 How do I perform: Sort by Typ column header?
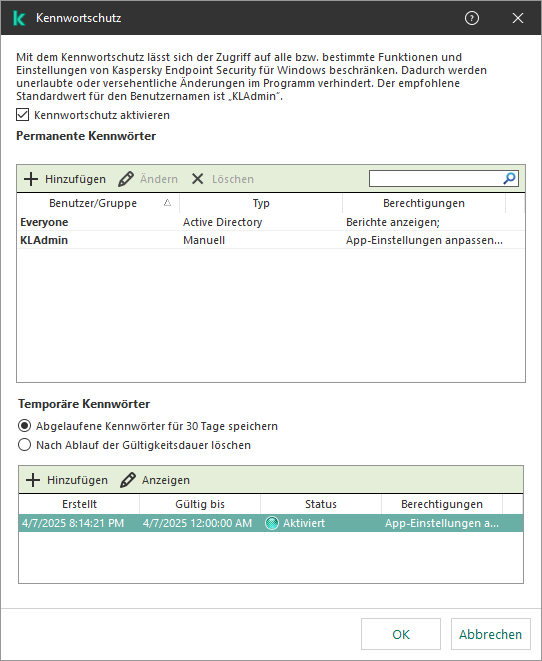tap(261, 203)
